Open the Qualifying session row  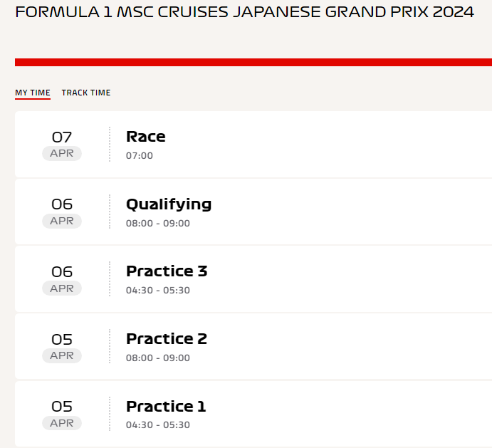(x=253, y=212)
